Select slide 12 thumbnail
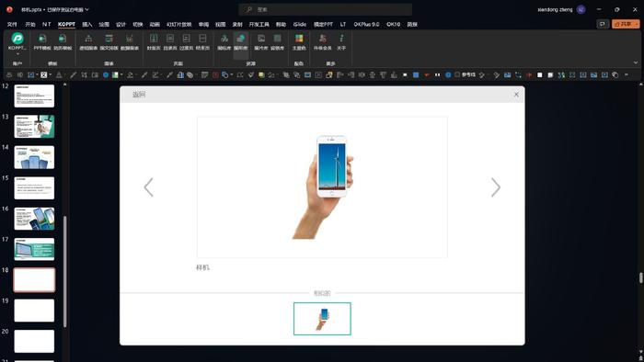The width and height of the screenshot is (644, 362). click(x=34, y=96)
